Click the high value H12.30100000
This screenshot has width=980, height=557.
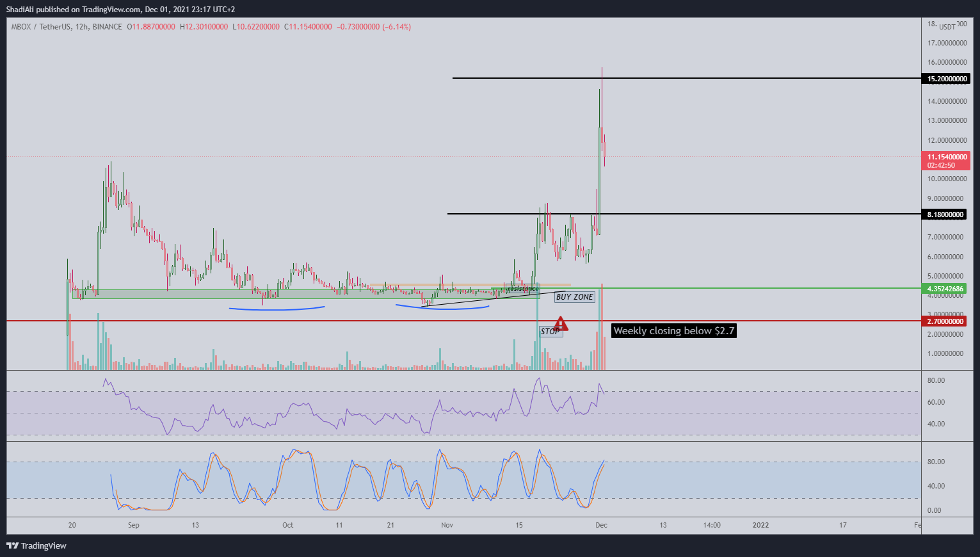pyautogui.click(x=204, y=27)
